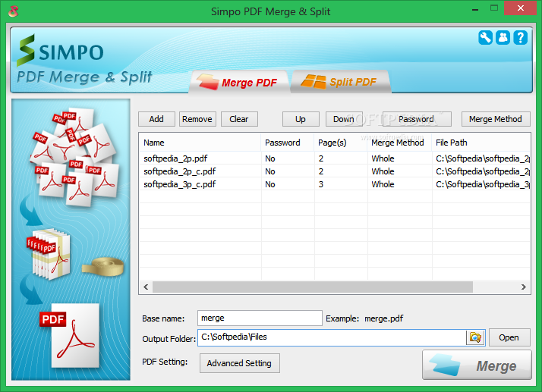Maximize the Simpo PDF window
This screenshot has width=542, height=392.
(x=494, y=8)
